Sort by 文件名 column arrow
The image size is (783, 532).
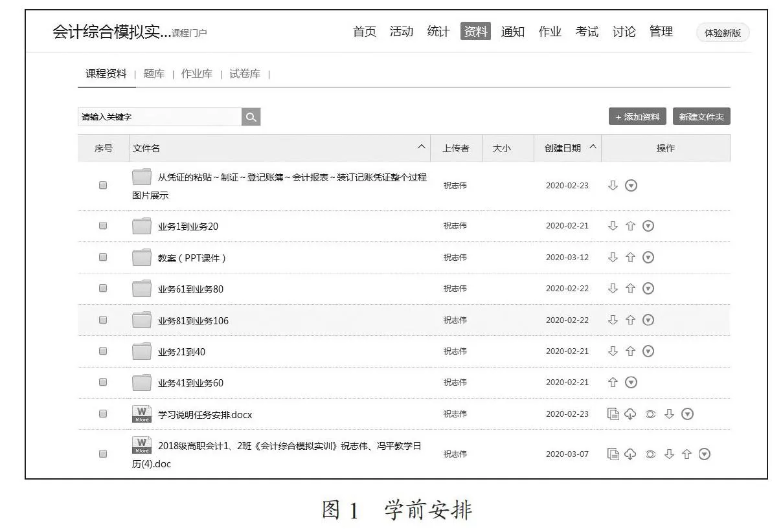[x=422, y=148]
